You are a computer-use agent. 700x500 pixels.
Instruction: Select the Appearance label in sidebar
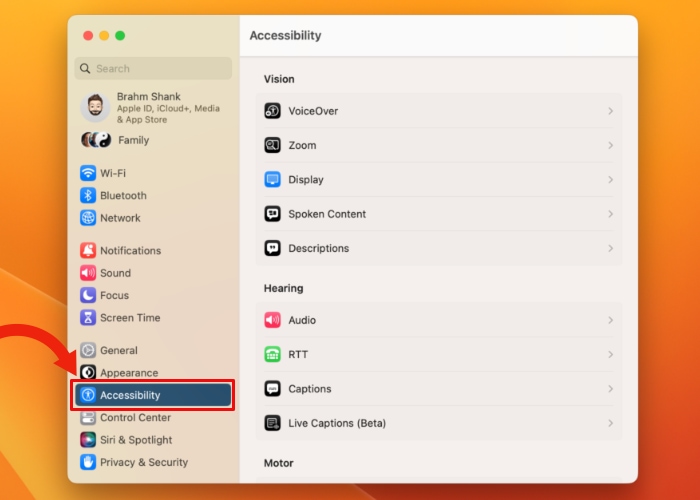[129, 373]
